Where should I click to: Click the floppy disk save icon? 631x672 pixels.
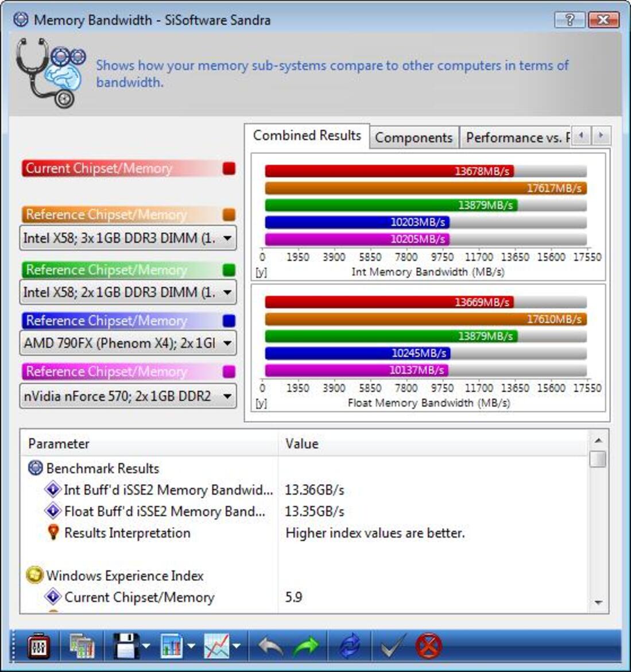point(126,646)
